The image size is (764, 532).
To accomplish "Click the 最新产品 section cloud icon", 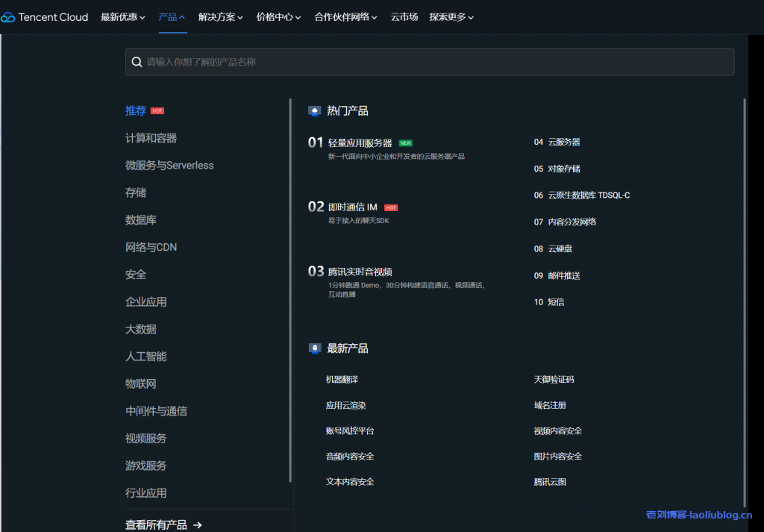I will [x=314, y=348].
